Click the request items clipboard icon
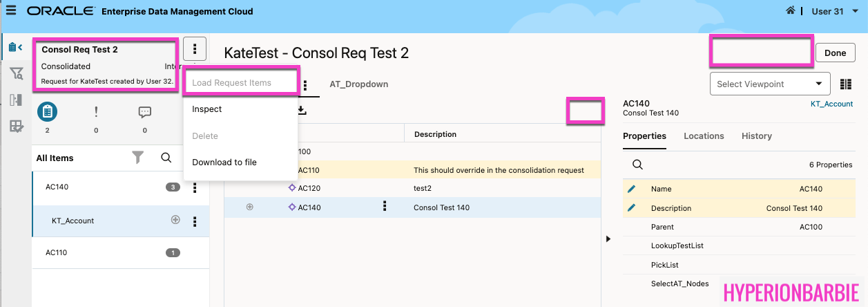The image size is (868, 307). point(47,111)
